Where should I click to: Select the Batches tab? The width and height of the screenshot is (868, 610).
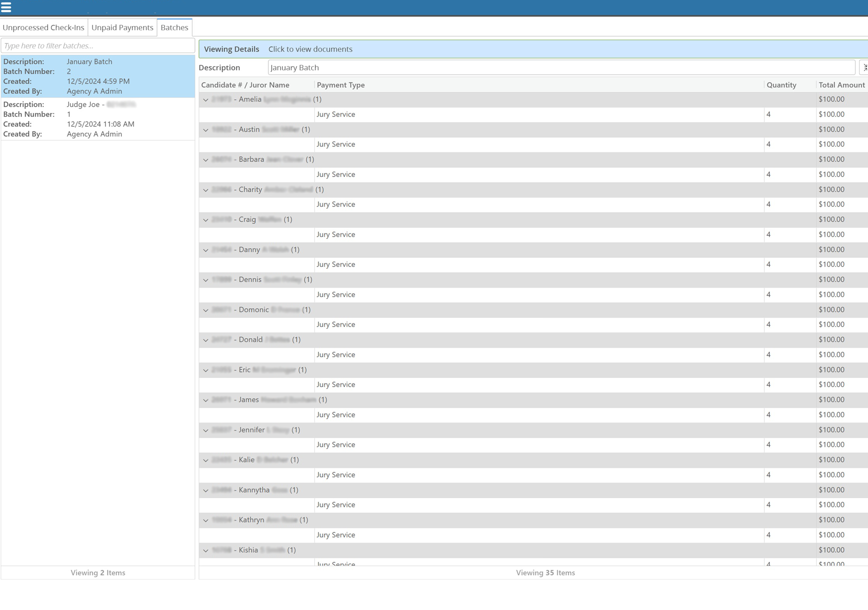pos(174,27)
